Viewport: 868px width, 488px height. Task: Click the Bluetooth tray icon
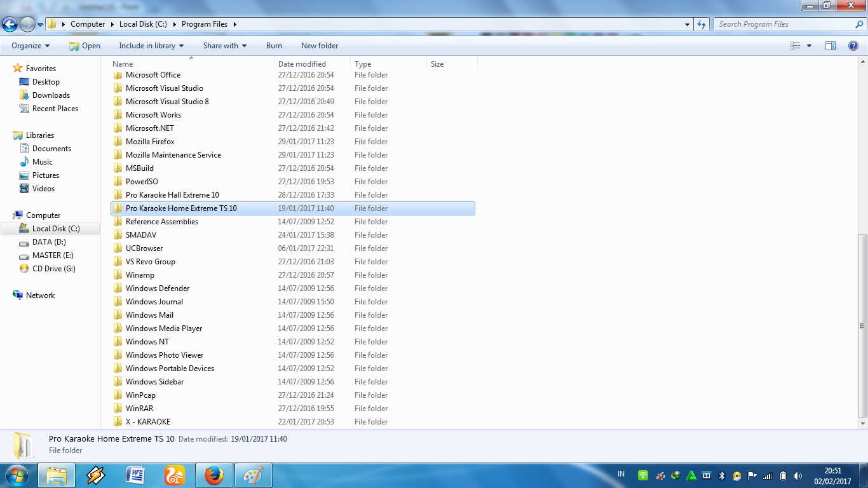721,475
